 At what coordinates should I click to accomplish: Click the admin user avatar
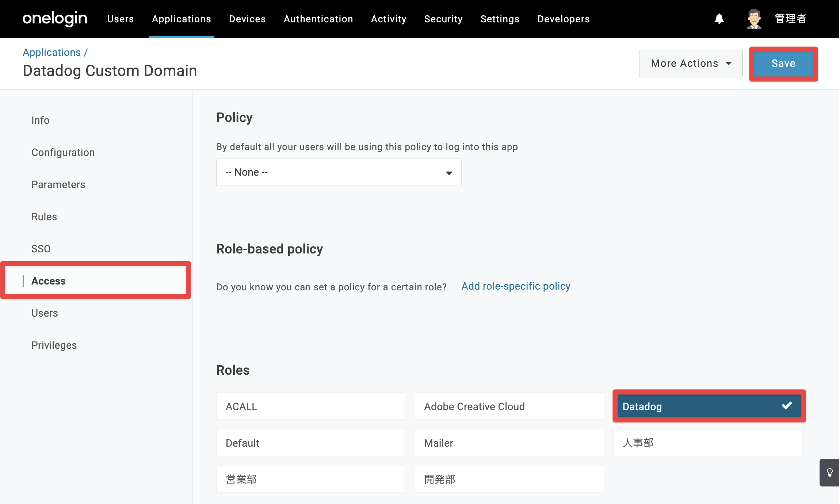click(754, 19)
